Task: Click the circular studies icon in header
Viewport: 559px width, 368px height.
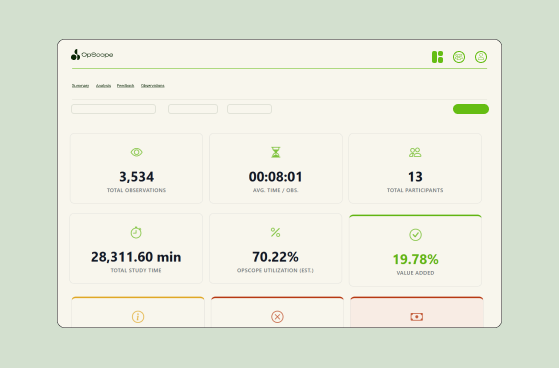Action: click(459, 57)
